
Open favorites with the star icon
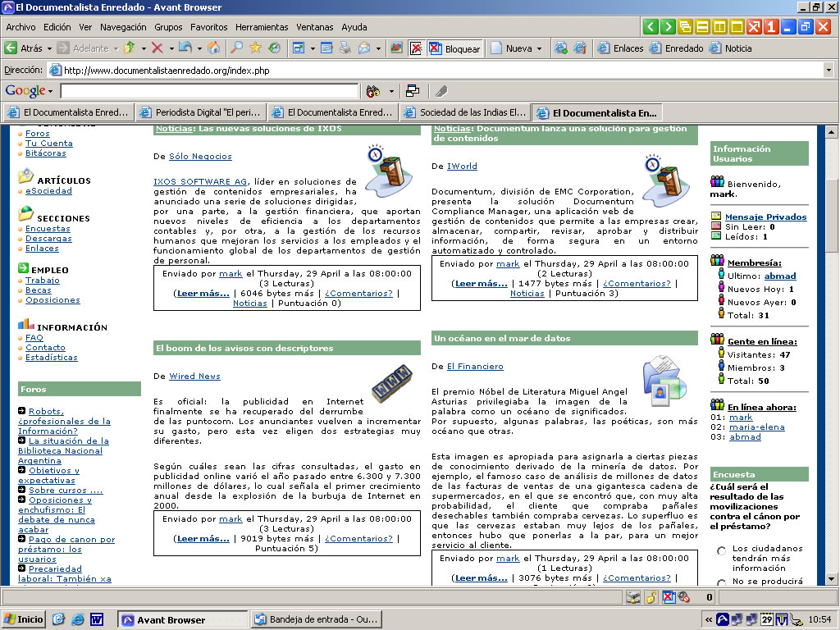256,48
